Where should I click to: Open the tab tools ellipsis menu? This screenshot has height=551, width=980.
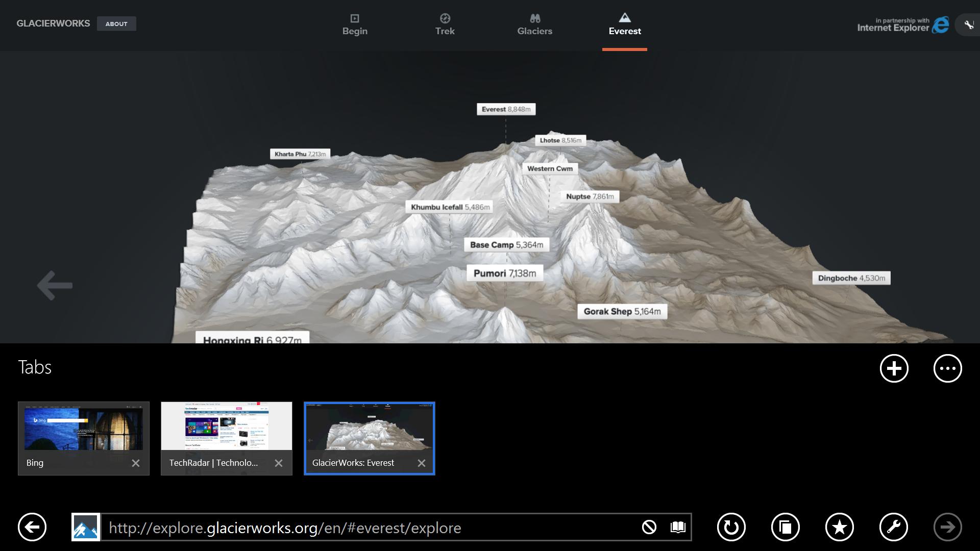(948, 368)
